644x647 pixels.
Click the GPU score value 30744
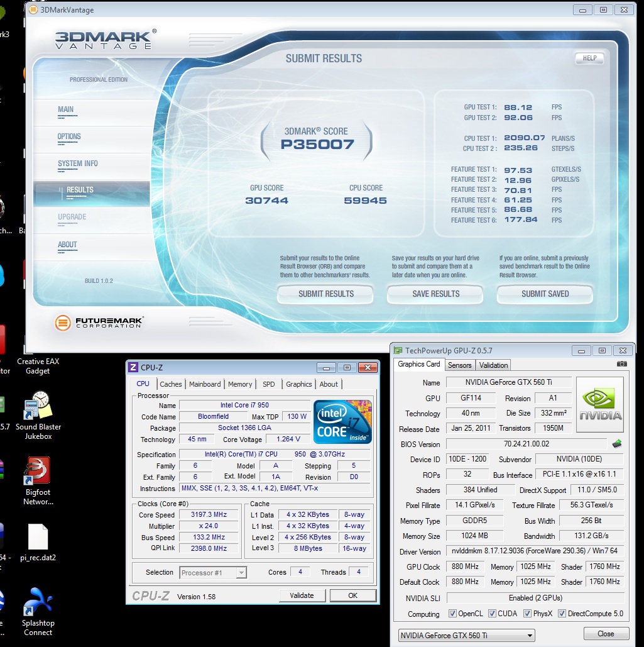(x=267, y=201)
